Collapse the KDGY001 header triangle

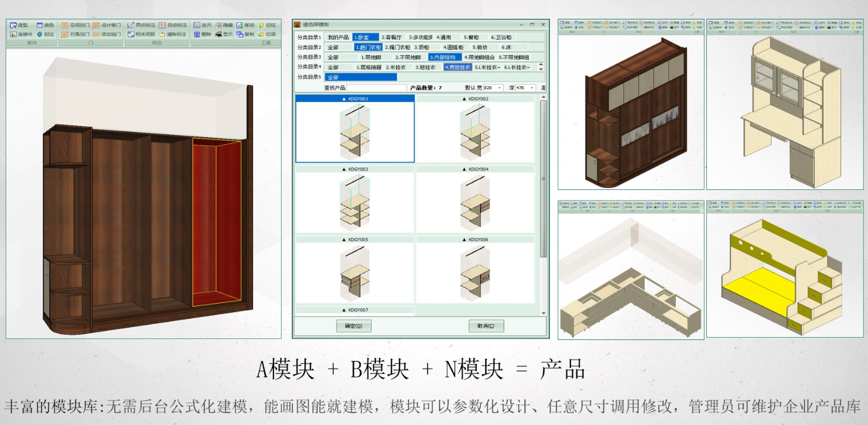point(344,99)
